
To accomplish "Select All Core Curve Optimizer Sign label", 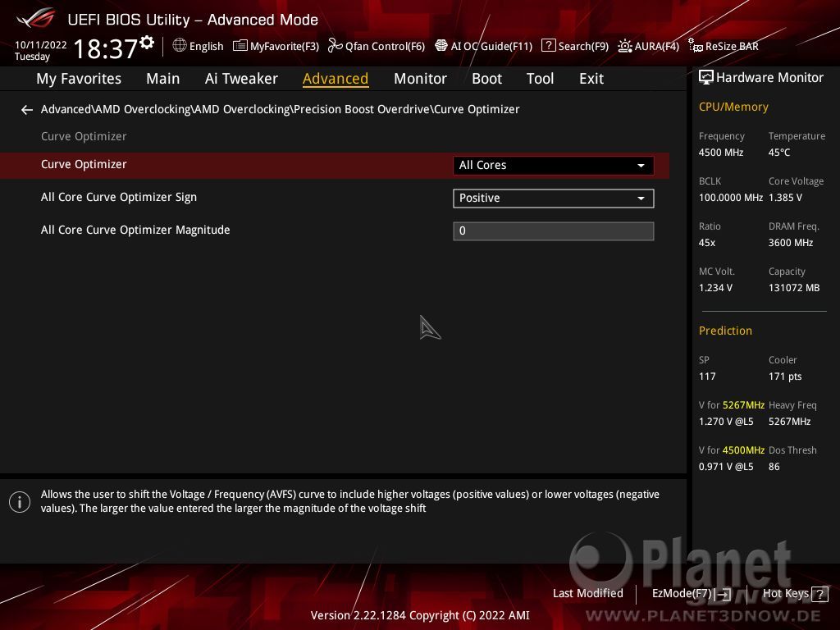I will (119, 197).
